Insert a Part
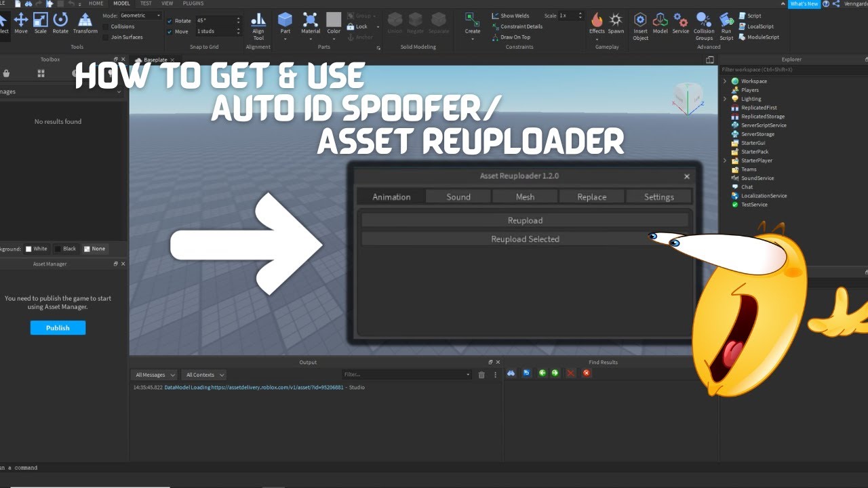 (285, 23)
